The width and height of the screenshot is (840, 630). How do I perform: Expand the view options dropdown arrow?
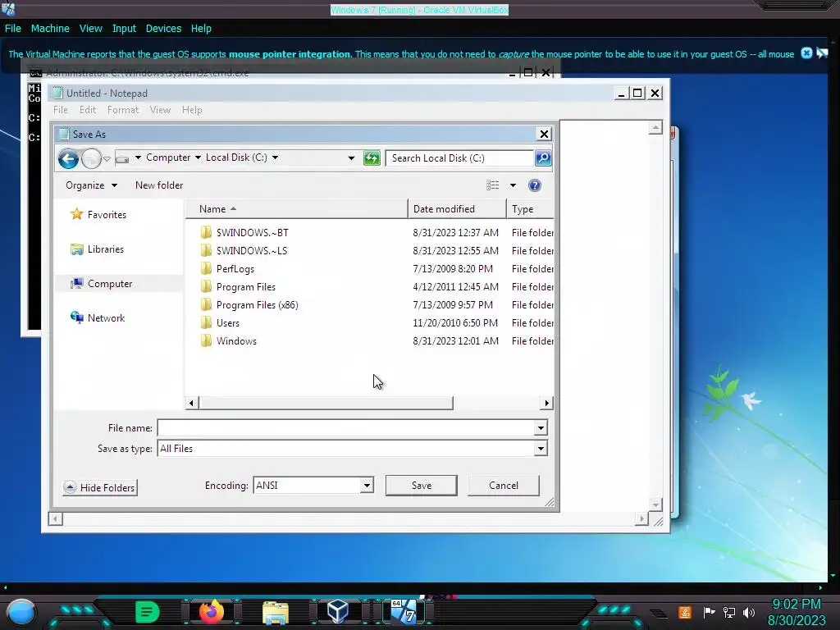coord(513,185)
